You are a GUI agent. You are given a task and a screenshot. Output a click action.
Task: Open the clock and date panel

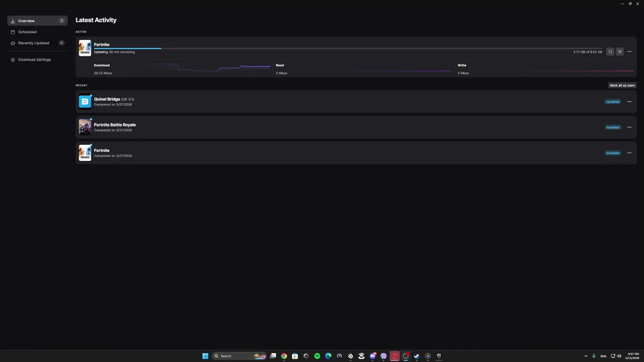click(x=632, y=356)
